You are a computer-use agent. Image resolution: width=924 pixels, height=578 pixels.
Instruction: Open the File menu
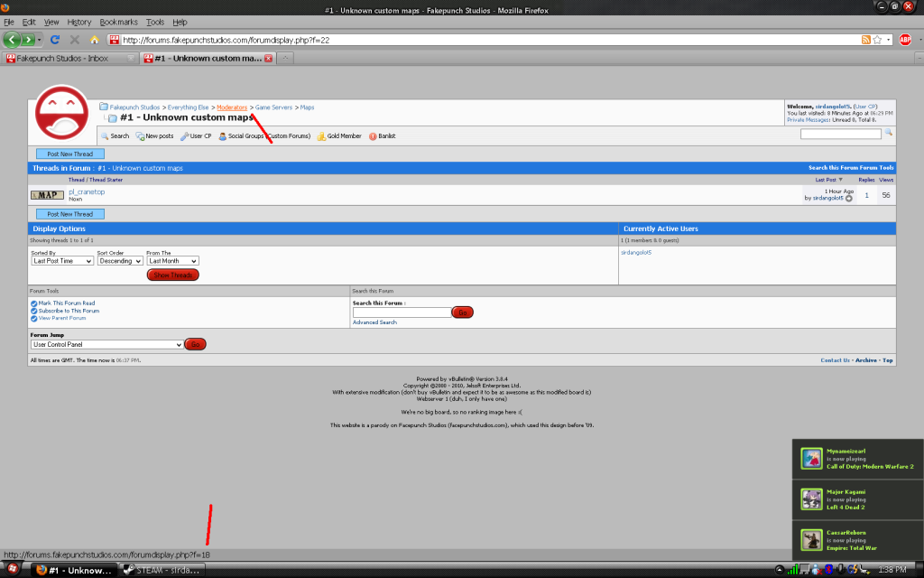9,22
